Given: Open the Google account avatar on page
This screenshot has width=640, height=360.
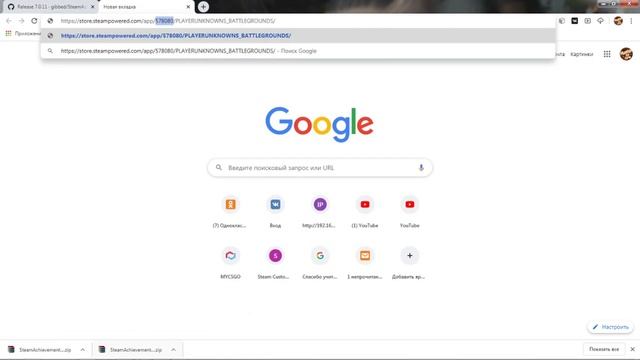Looking at the screenshot, I should pos(626,54).
